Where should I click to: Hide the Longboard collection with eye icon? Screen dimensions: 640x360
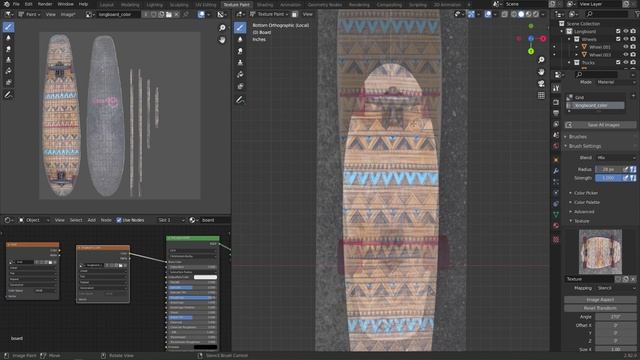coord(626,31)
